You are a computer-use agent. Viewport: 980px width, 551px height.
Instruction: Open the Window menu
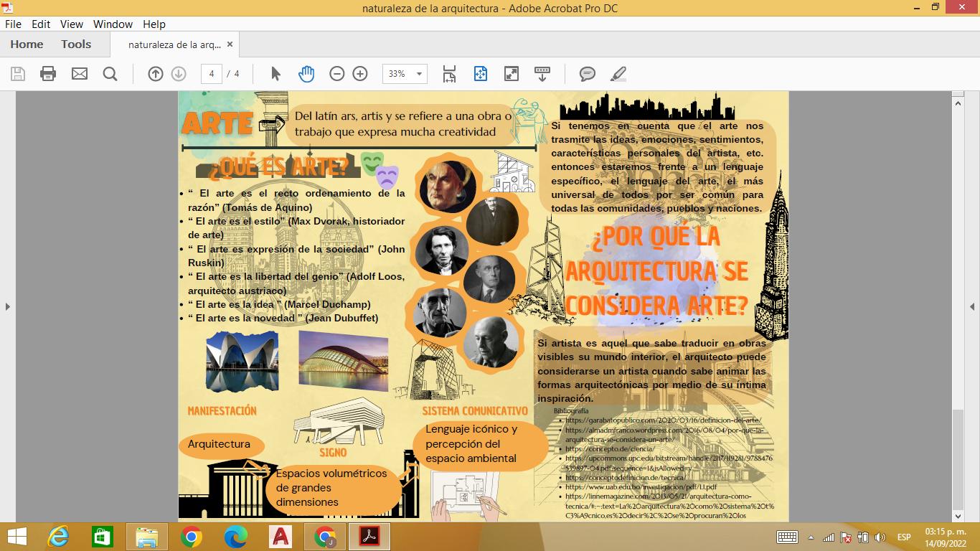pyautogui.click(x=113, y=24)
